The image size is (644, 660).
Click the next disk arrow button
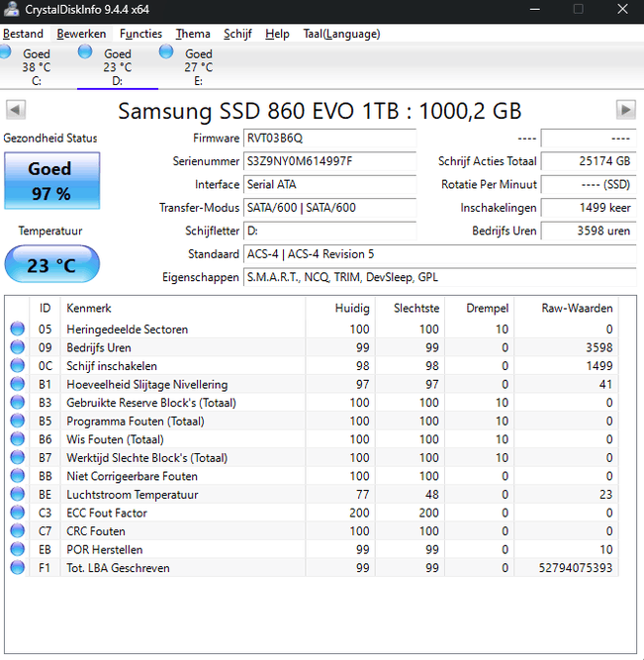(626, 110)
